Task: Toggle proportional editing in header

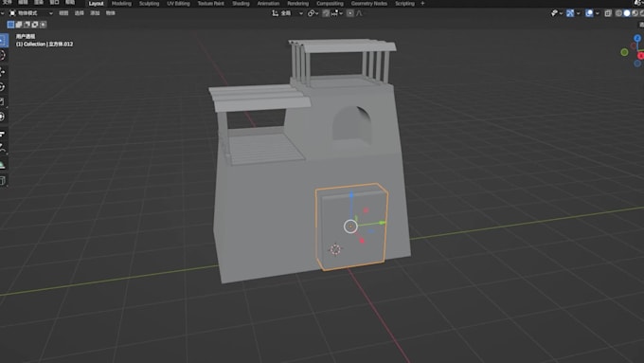Action: [349, 13]
